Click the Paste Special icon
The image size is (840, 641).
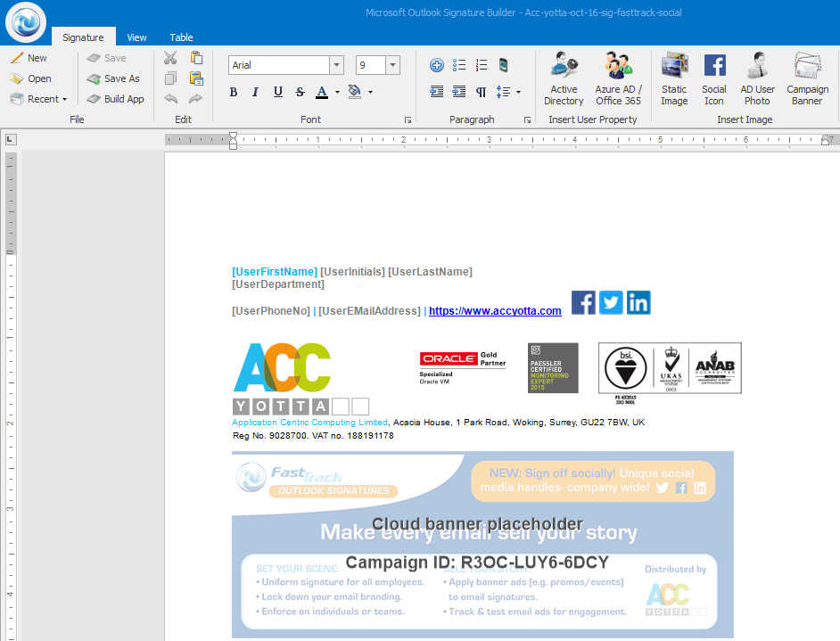tap(196, 78)
